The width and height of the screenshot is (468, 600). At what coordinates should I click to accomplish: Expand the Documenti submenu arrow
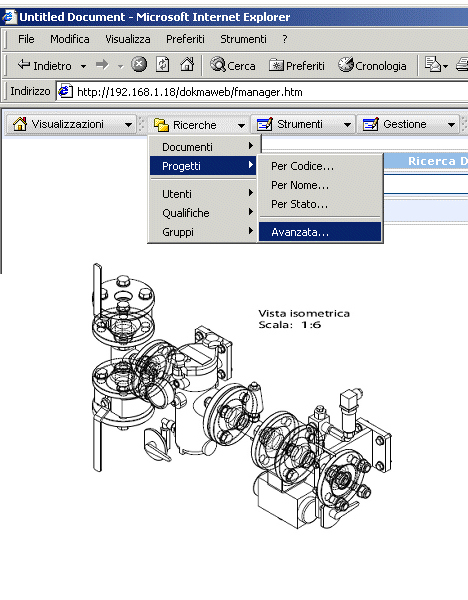click(x=251, y=146)
